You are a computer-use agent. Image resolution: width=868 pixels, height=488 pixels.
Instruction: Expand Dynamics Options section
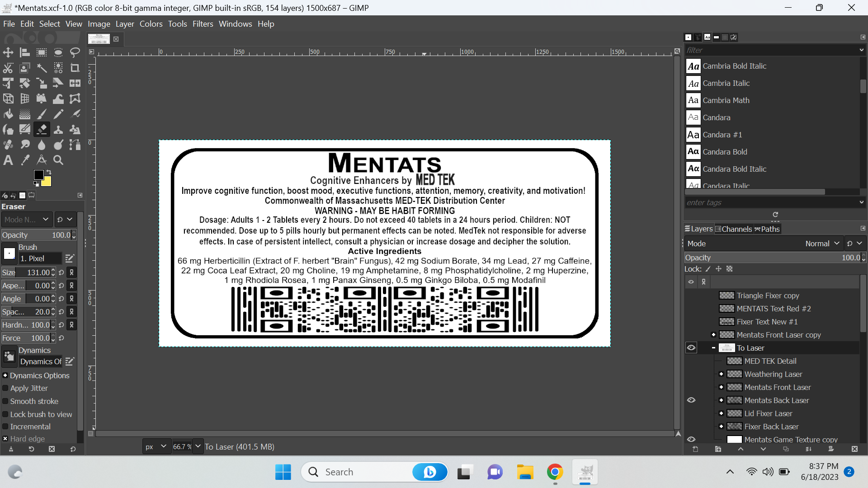point(5,375)
